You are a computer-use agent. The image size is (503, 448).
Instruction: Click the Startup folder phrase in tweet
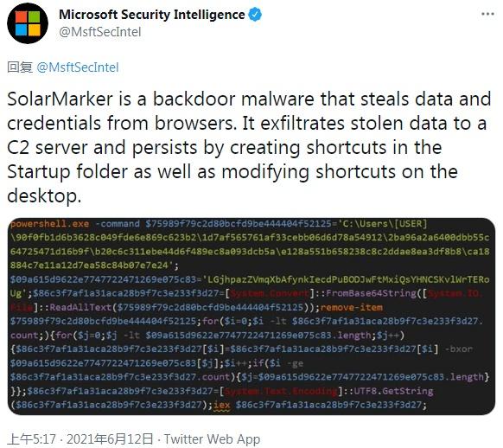67,172
